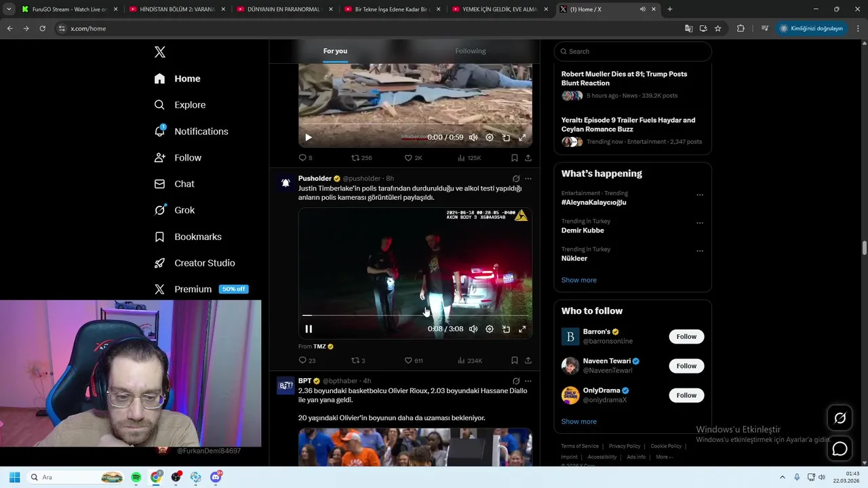Open picture-in-picture on Timberlake video
This screenshot has width=868, height=488.
pyautogui.click(x=506, y=329)
